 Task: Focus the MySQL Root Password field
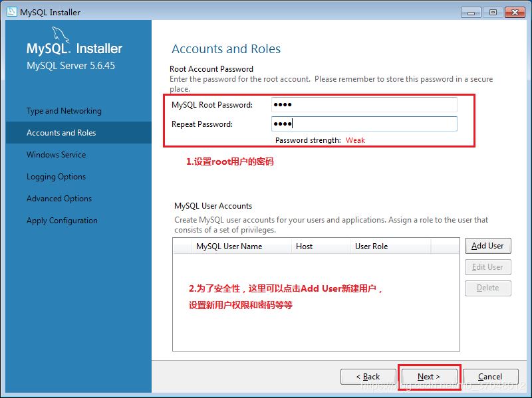364,105
